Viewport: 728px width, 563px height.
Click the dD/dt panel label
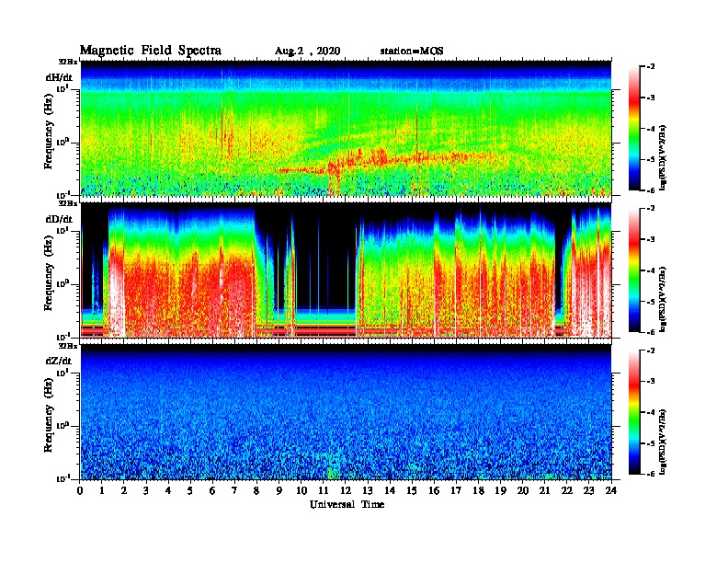point(59,219)
